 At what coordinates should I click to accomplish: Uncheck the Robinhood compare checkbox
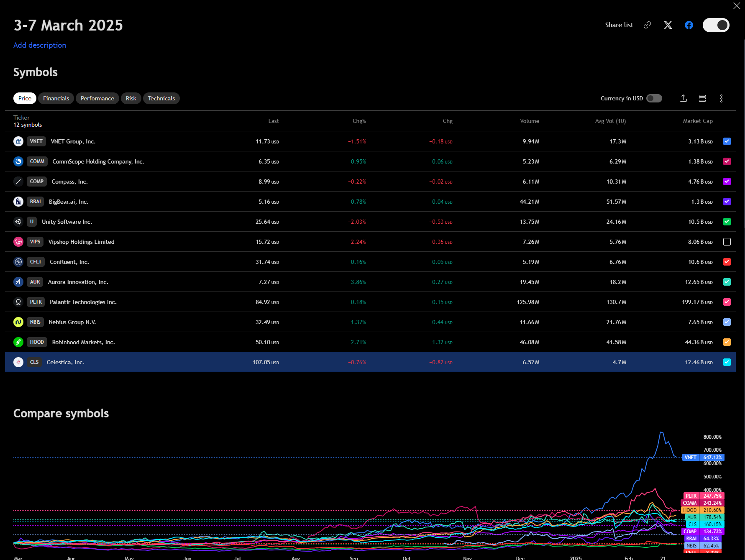tap(727, 342)
